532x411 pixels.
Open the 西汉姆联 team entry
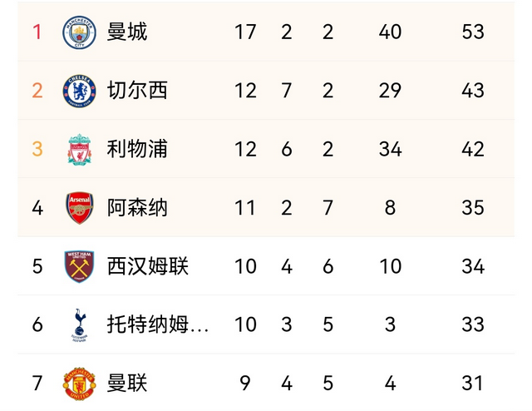(x=148, y=266)
